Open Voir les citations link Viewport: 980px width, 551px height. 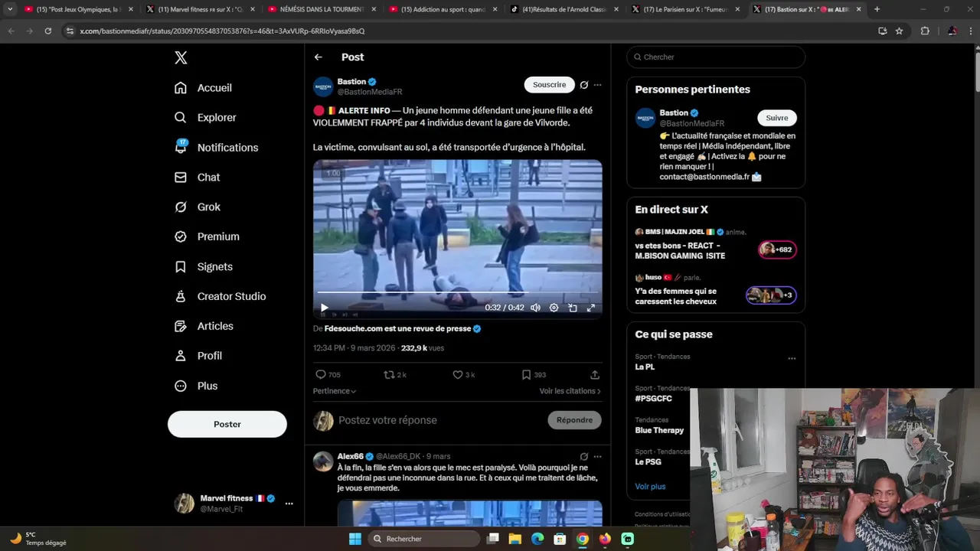(570, 391)
